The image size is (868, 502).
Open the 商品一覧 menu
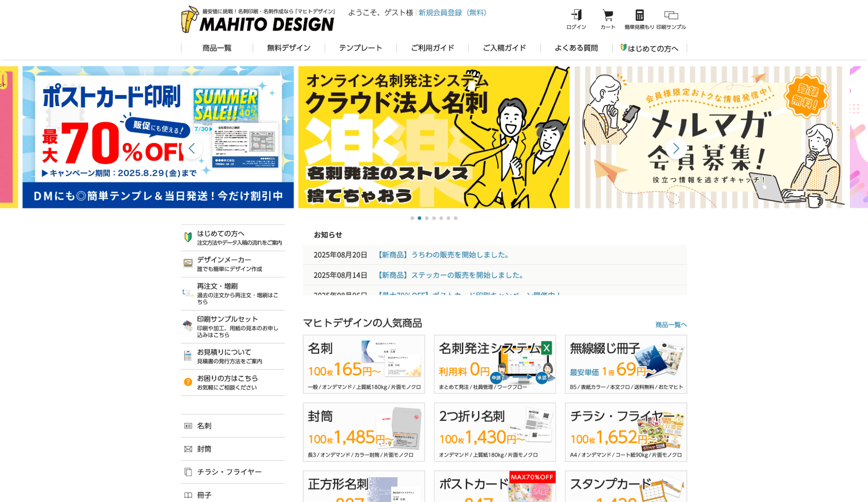click(x=217, y=48)
